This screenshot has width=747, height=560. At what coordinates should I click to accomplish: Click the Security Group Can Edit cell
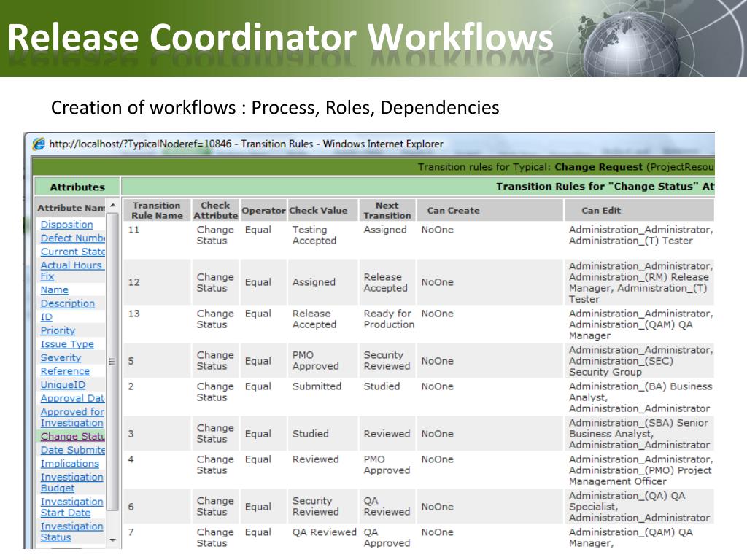[640, 360]
